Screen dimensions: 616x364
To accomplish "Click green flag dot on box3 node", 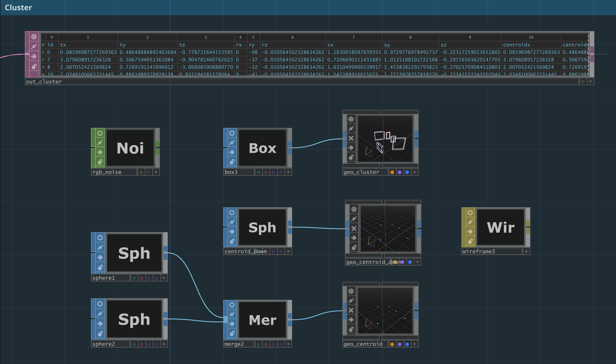I will click(259, 172).
